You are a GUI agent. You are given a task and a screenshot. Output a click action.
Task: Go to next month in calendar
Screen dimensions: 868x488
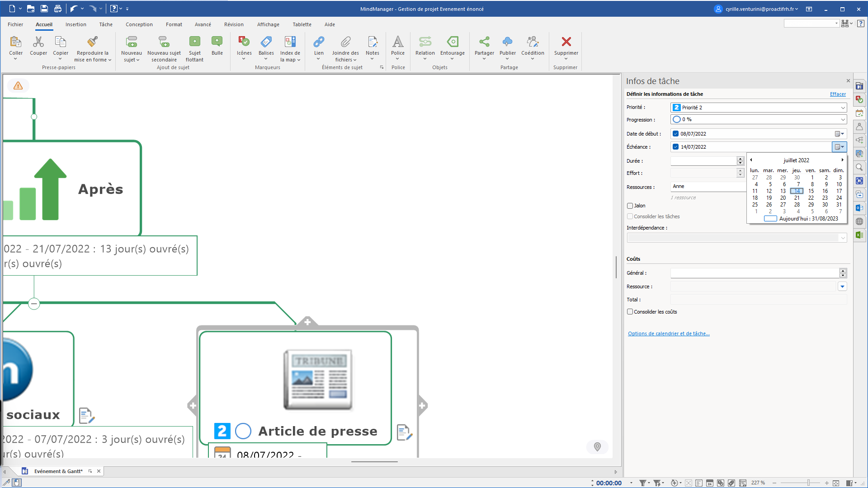click(842, 160)
